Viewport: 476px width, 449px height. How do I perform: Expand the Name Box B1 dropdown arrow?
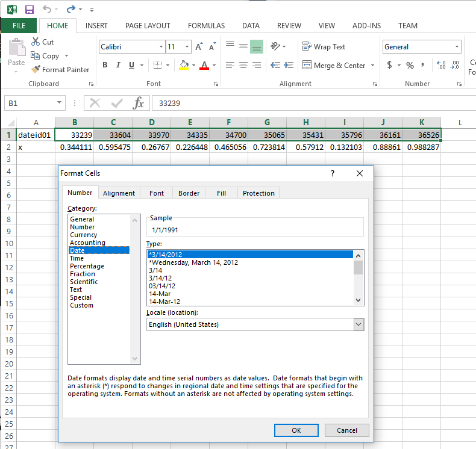pos(59,103)
